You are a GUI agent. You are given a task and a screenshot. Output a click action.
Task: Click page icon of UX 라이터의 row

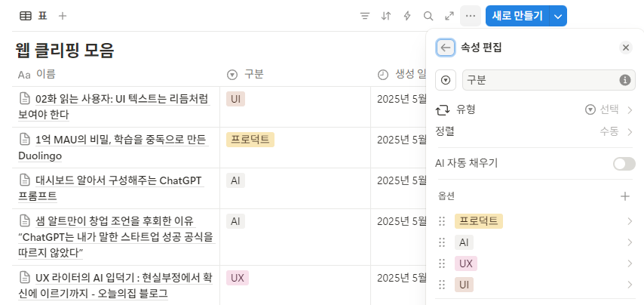[x=25, y=278]
